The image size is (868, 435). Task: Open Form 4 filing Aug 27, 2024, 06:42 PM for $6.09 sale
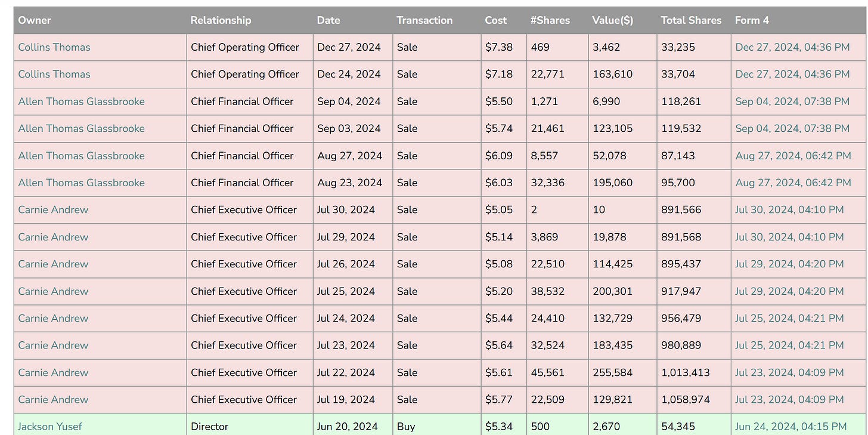[x=793, y=156]
